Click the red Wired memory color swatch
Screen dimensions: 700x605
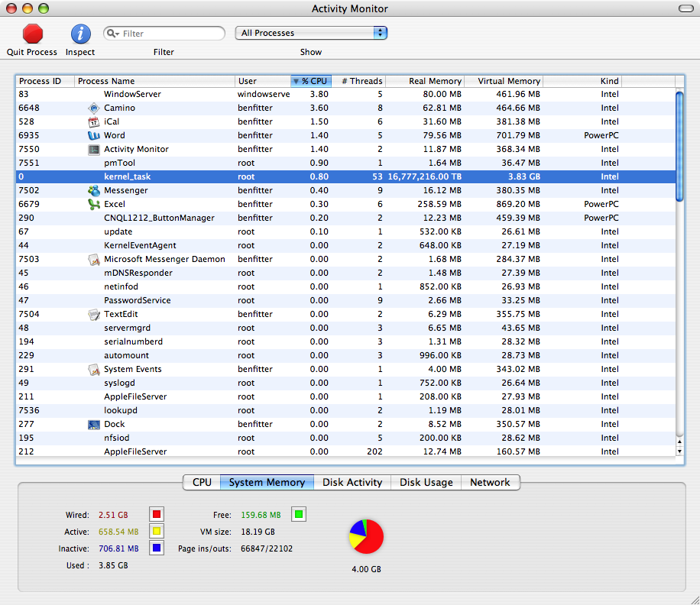click(x=156, y=514)
